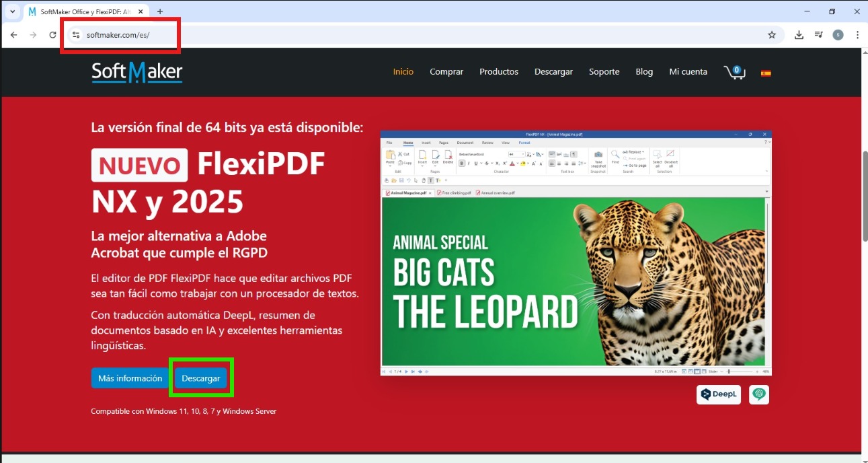Image resolution: width=868 pixels, height=463 pixels.
Task: Go to Soporte in navigation bar
Action: [x=604, y=72]
